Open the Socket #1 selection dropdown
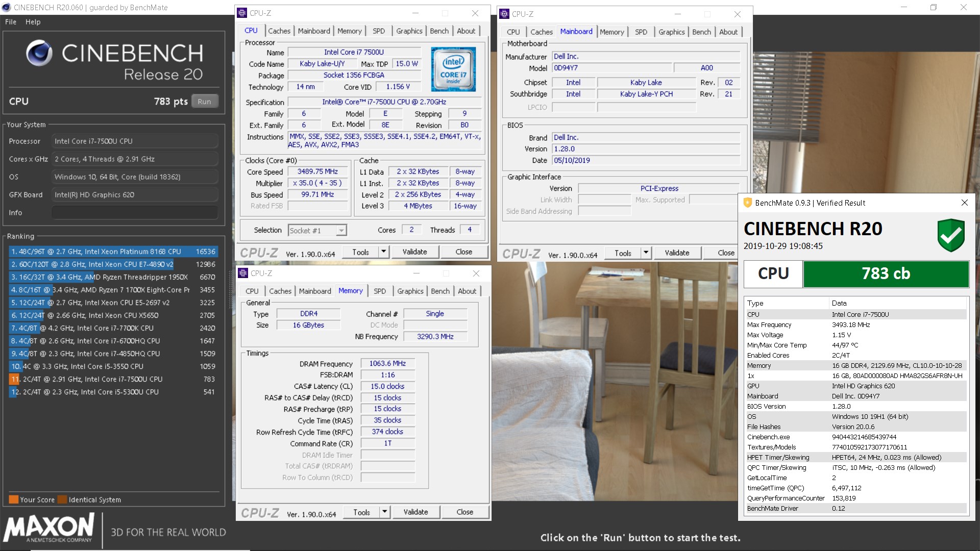Screen dimensions: 980x551 point(341,231)
